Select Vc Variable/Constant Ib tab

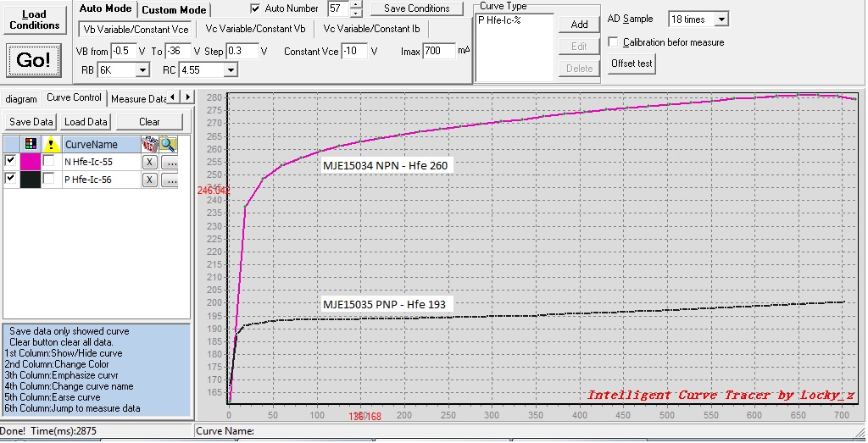coord(371,29)
